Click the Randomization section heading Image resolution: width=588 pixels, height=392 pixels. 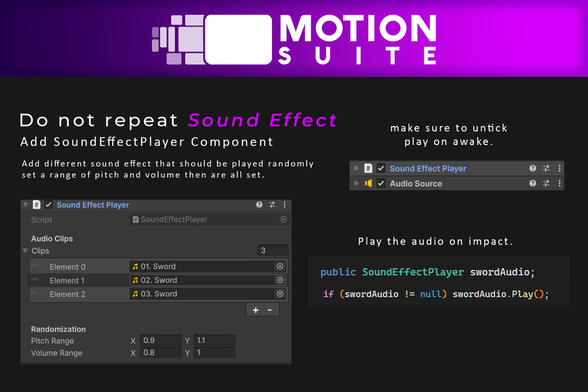pyautogui.click(x=58, y=329)
